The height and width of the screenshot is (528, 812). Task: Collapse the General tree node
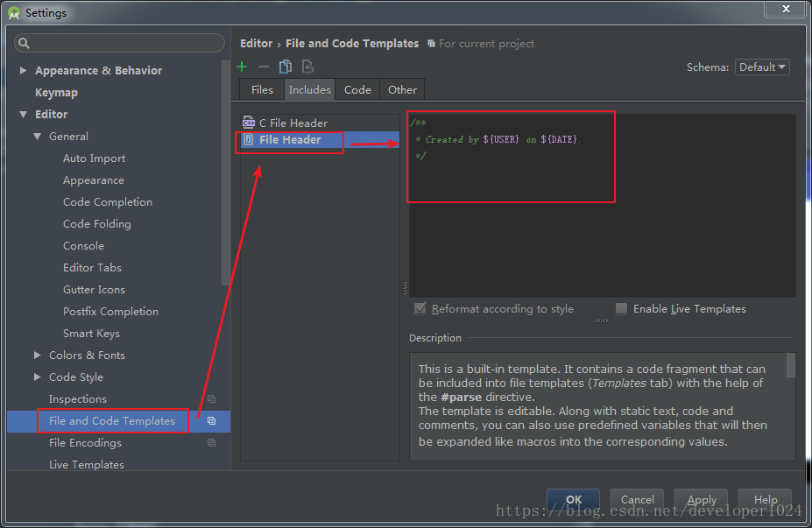(x=38, y=136)
